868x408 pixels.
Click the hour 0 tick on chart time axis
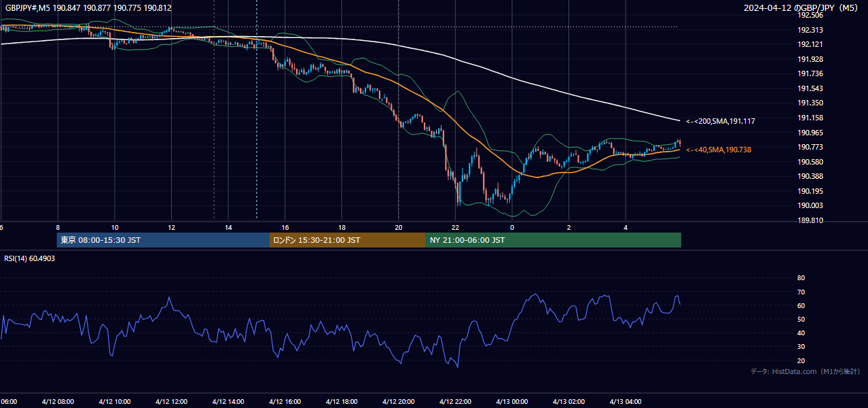click(512, 228)
